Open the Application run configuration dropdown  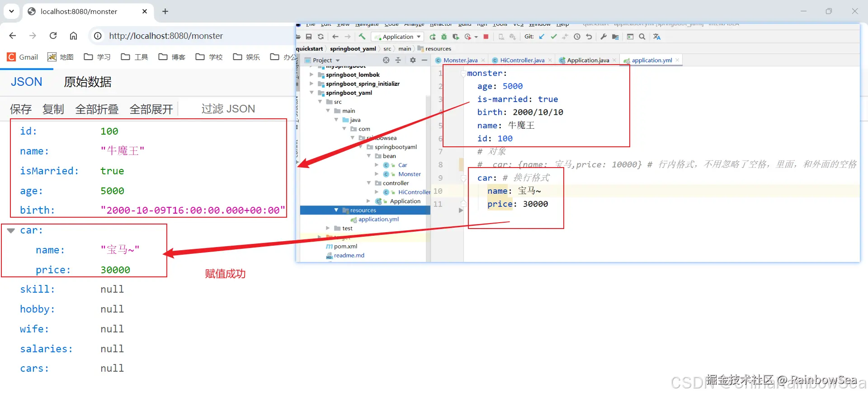tap(398, 37)
